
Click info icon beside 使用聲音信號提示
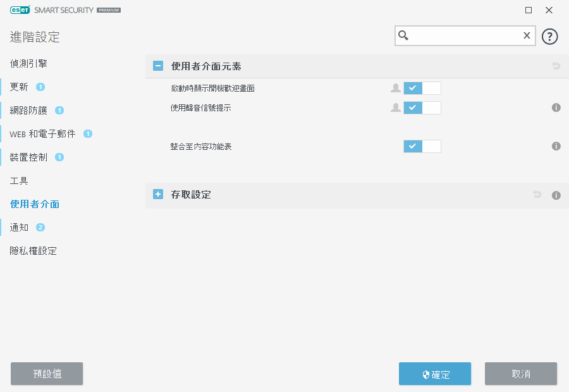(x=556, y=107)
